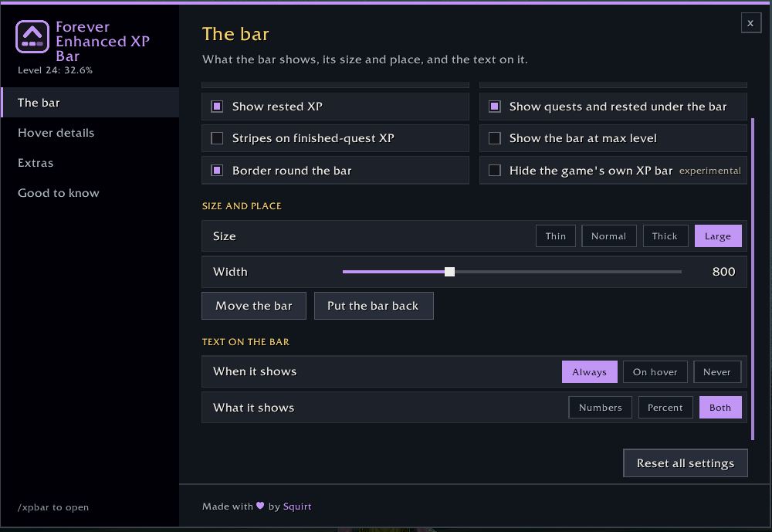Screen dimensions: 772x532
Task: Go to Good to know section
Action: pyautogui.click(x=90, y=192)
